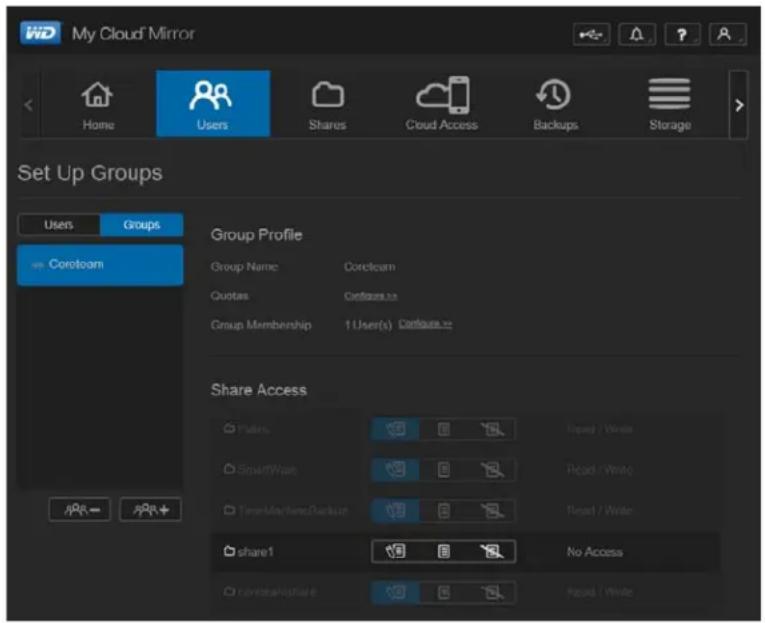Open the Shares section
Screen dimensions: 765x623
point(327,104)
